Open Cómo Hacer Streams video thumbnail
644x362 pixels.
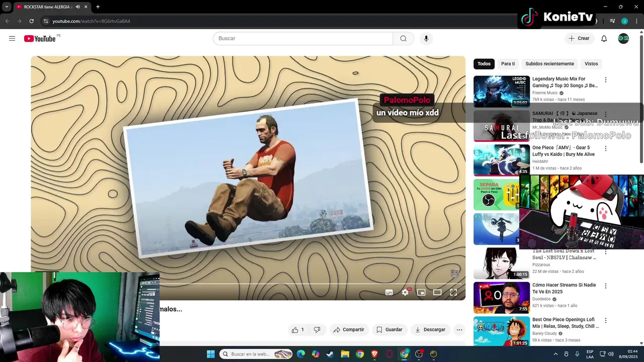point(502,297)
